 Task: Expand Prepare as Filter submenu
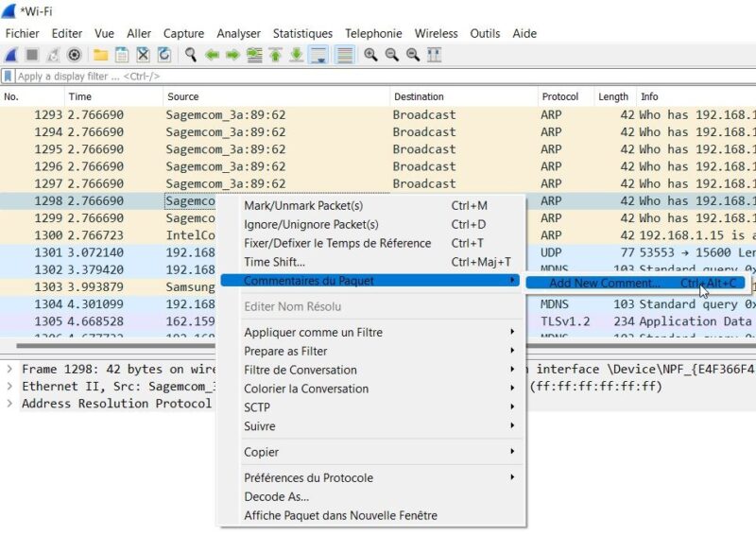tap(370, 352)
